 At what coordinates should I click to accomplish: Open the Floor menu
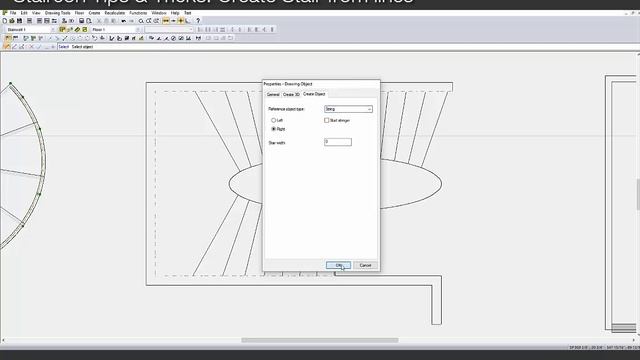tap(79, 13)
